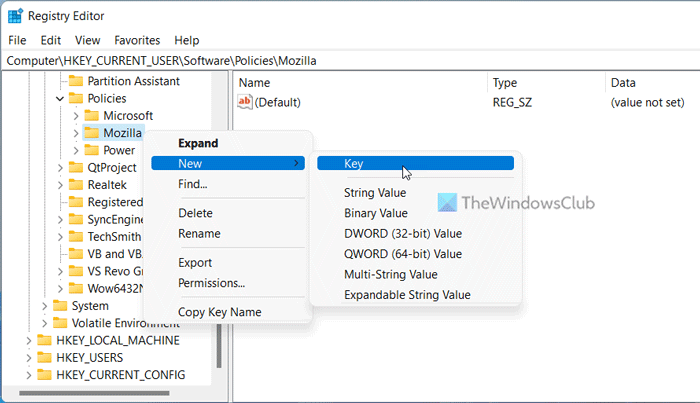The width and height of the screenshot is (700, 403).
Task: Expand the HKEY_USERS hive chevron
Action: click(x=29, y=357)
